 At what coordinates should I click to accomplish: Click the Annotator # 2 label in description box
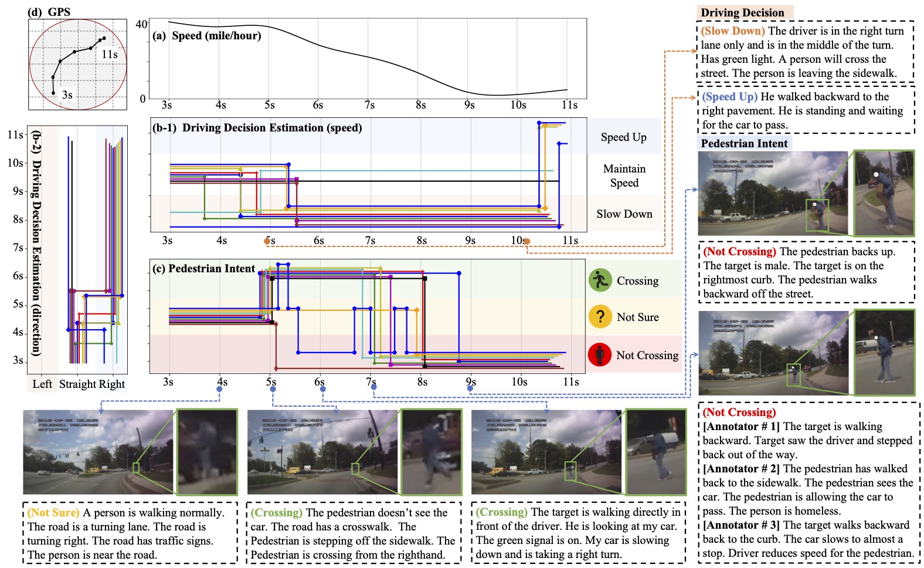741,468
